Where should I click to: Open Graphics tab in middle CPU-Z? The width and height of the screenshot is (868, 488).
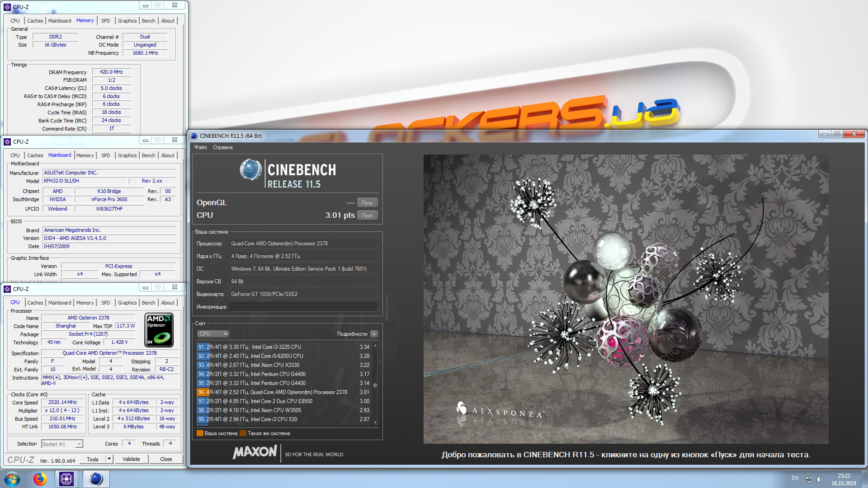pos(127,155)
